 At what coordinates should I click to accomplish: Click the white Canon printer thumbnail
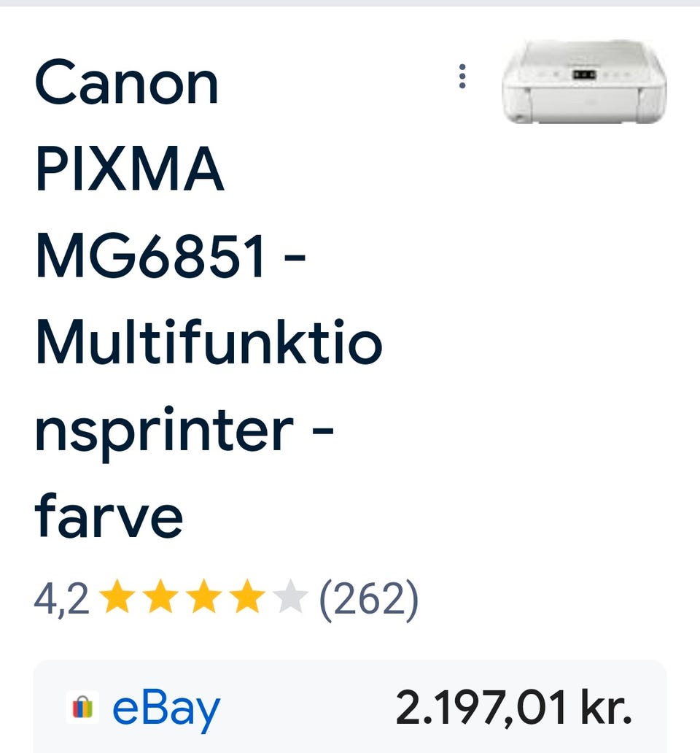click(584, 82)
